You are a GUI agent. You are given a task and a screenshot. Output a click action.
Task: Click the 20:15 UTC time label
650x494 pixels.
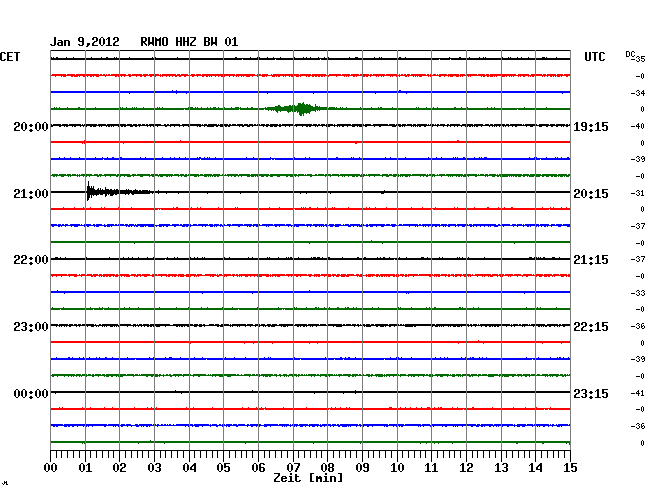(591, 194)
